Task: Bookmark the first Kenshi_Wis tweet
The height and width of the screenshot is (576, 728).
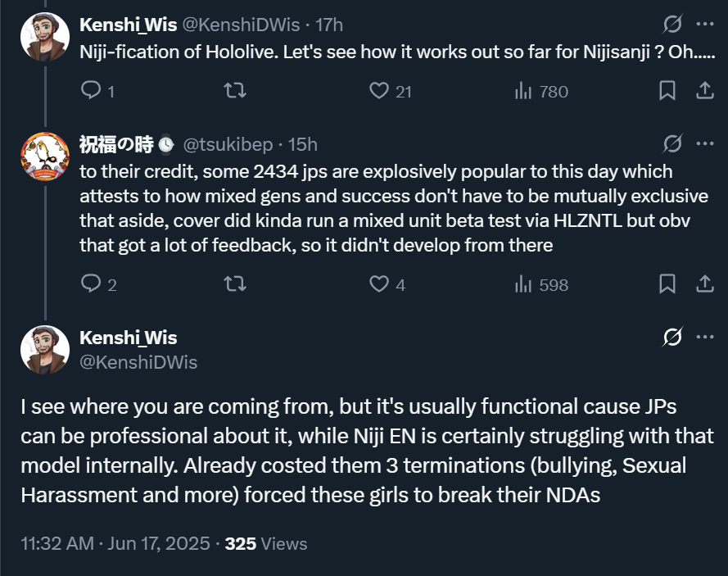Action: (x=667, y=91)
